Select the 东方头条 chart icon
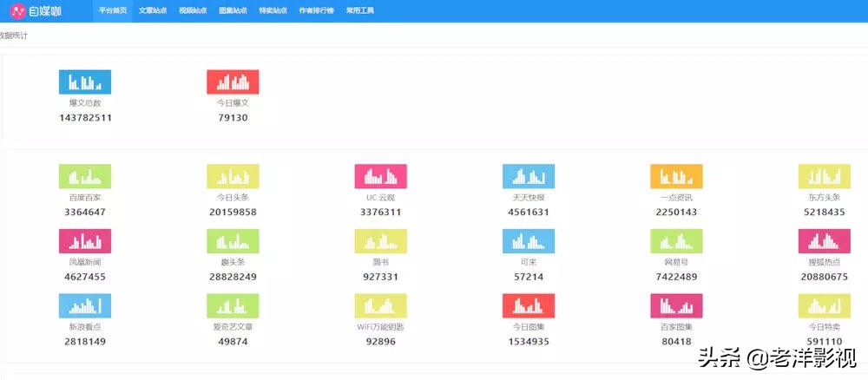Screen dimensions: 868x380 point(825,176)
